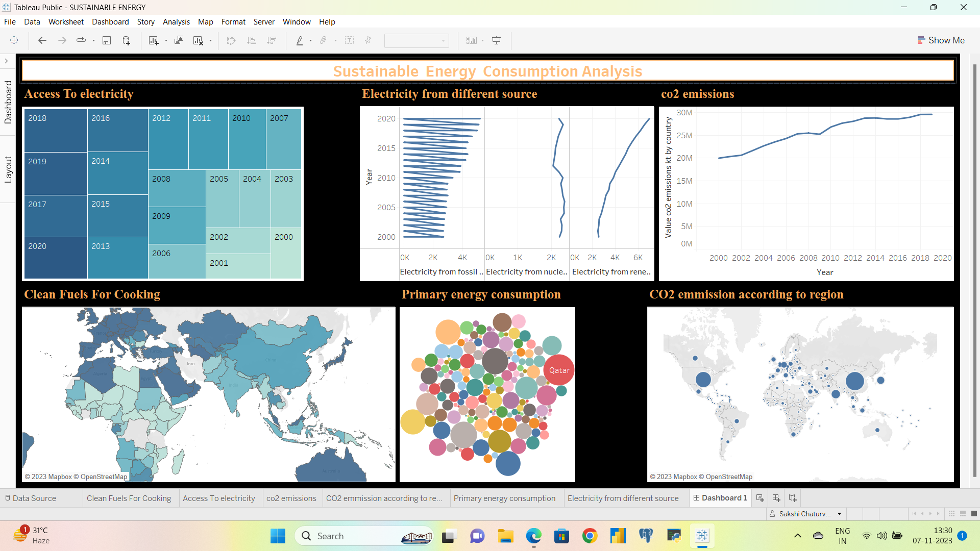Viewport: 980px width, 551px height.
Task: Toggle the Show Me panel
Action: tap(941, 40)
